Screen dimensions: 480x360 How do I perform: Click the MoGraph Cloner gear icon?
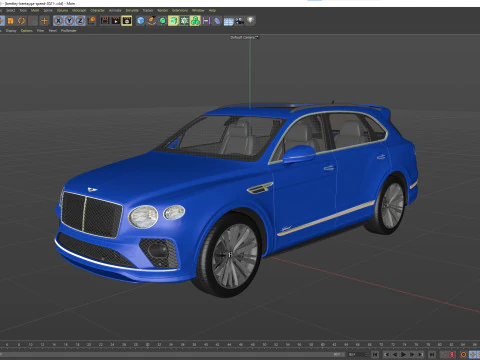184,21
